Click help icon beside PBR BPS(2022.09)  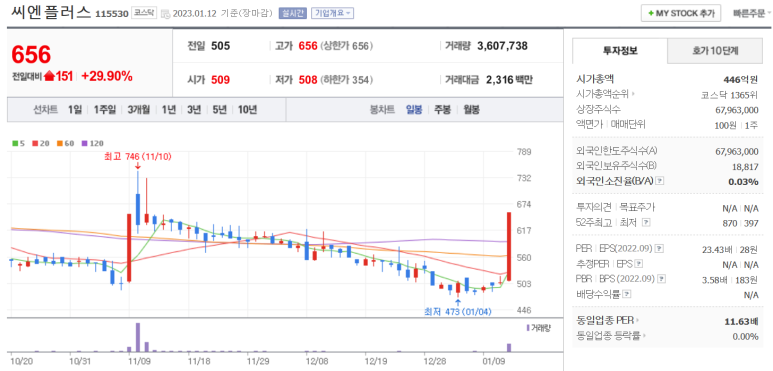click(662, 279)
